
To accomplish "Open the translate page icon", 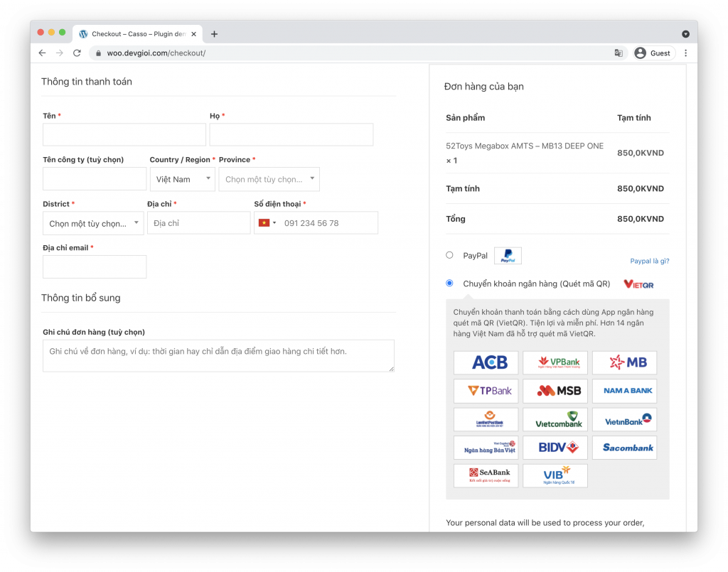I will (619, 53).
